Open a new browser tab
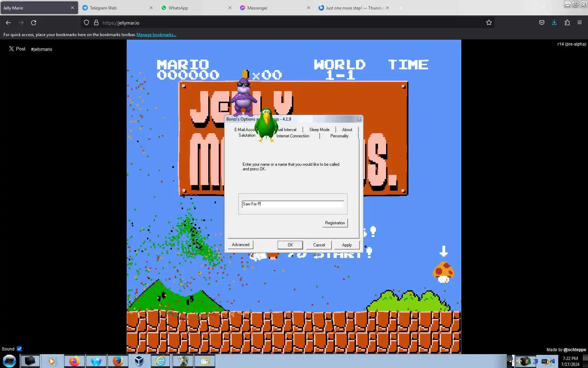 400,8
